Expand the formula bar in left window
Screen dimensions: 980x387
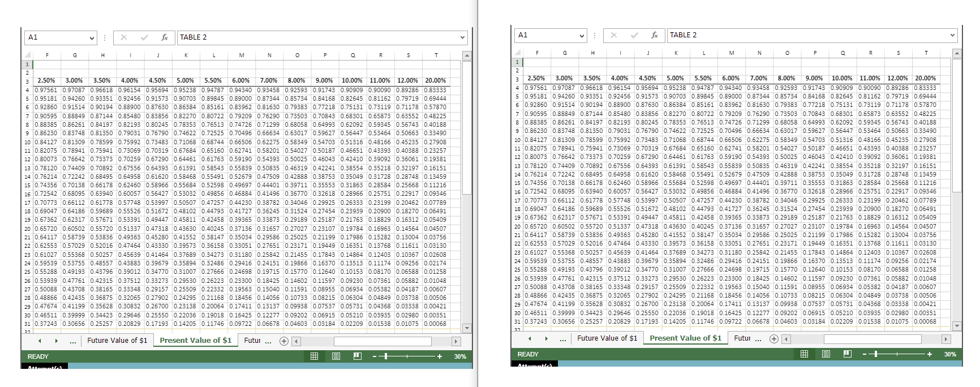tap(462, 38)
